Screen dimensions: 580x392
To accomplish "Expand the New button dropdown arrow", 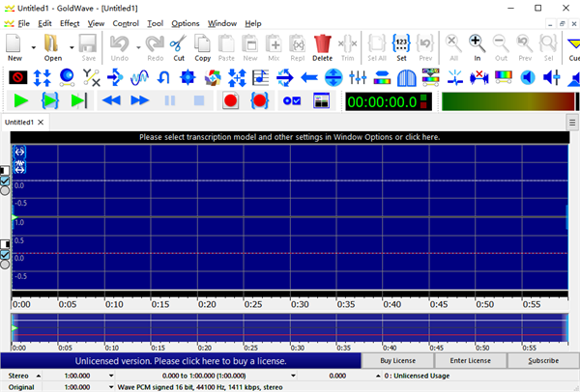I will pyautogui.click(x=33, y=46).
